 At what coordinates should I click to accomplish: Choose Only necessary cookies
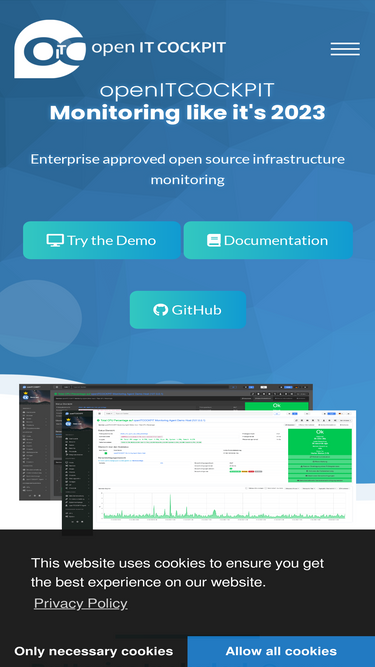pos(94,651)
